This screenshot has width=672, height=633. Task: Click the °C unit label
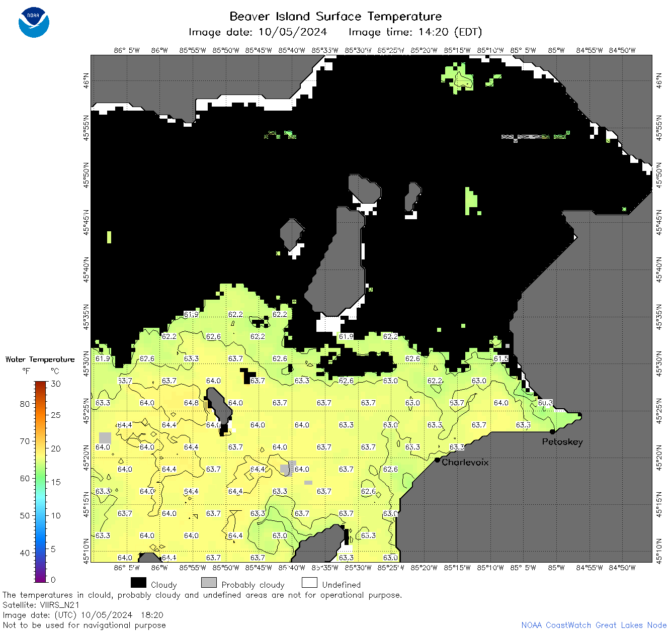[x=55, y=371]
